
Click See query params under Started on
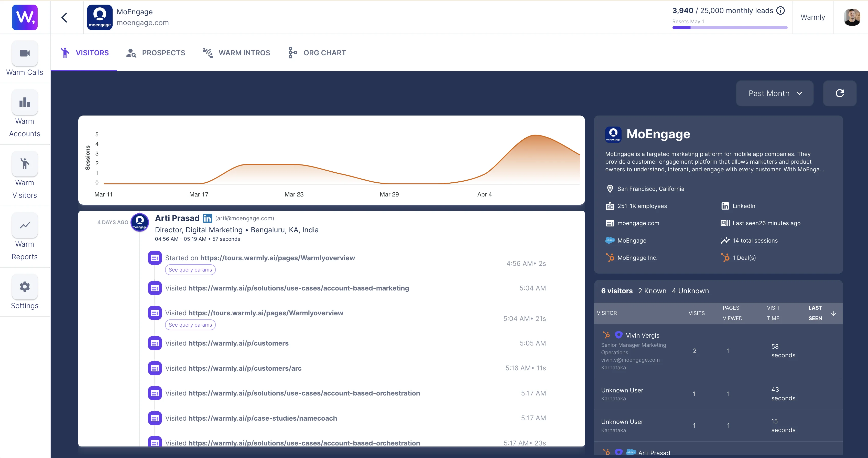(x=190, y=270)
